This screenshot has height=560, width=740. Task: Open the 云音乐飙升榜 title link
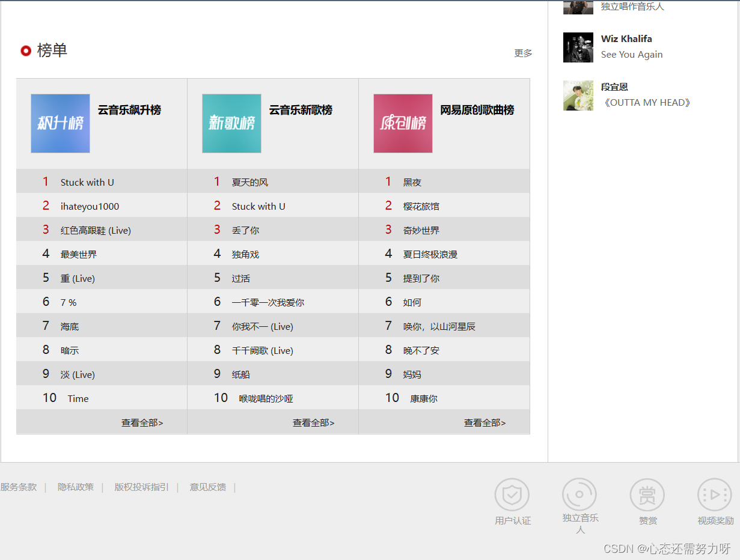(x=129, y=110)
